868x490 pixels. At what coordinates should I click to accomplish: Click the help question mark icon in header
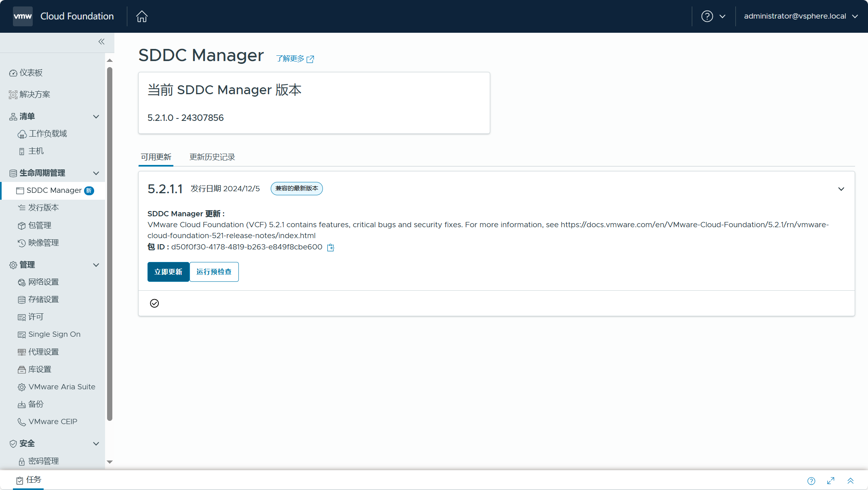pos(707,16)
